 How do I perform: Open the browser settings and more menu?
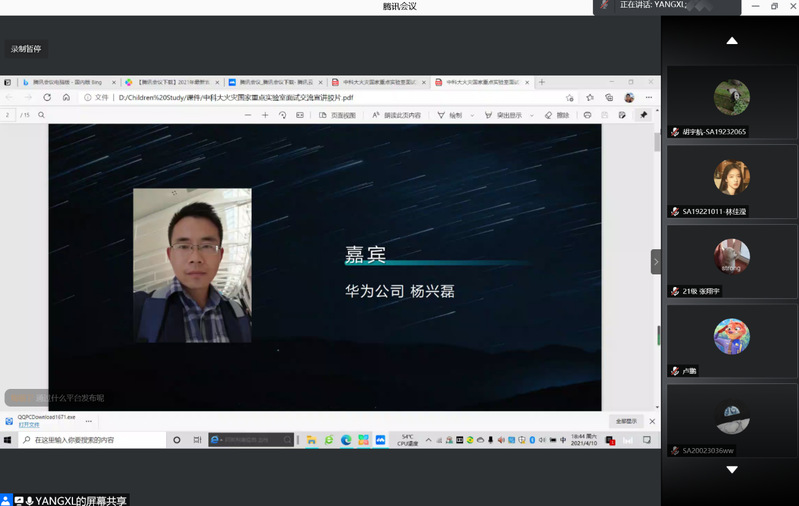tap(649, 97)
